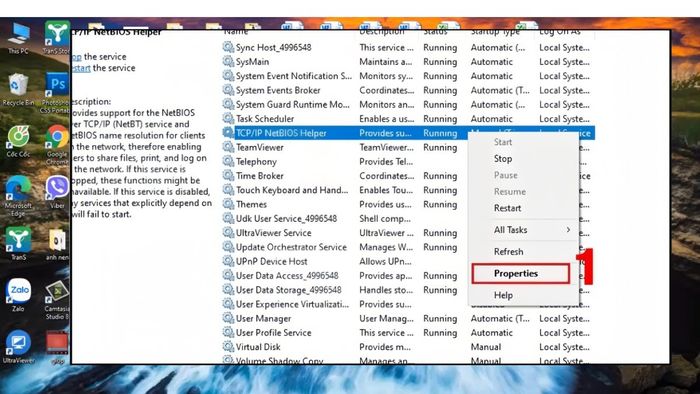Click gear icon beside UltraViewer Service
The width and height of the screenshot is (700, 394).
tap(228, 233)
